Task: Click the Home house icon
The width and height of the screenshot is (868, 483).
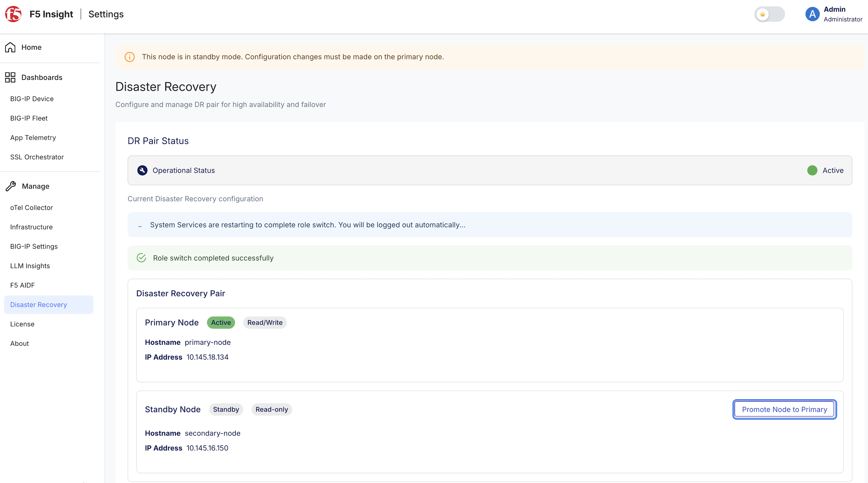Action: coord(10,47)
